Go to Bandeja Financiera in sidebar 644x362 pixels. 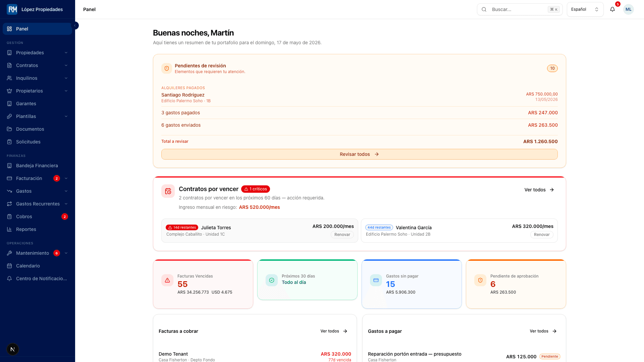(x=37, y=166)
